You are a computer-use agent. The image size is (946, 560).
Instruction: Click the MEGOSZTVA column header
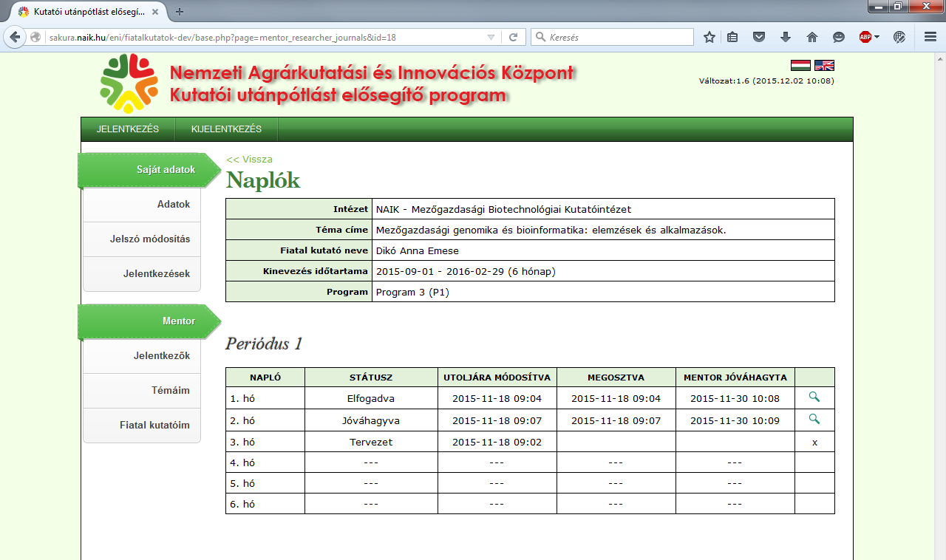[x=616, y=378]
